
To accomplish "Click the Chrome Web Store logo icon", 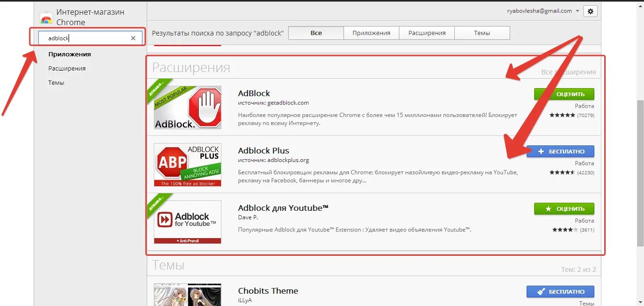I will 46,19.
